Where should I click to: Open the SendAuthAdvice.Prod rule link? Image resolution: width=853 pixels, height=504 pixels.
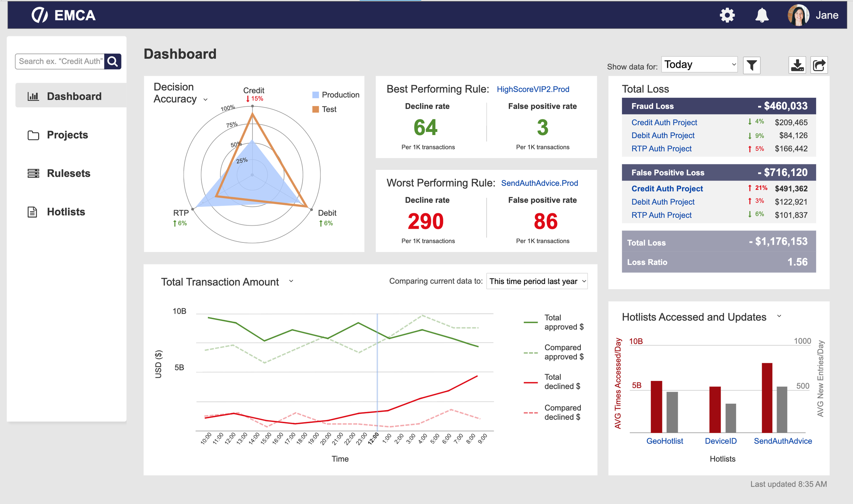tap(539, 183)
